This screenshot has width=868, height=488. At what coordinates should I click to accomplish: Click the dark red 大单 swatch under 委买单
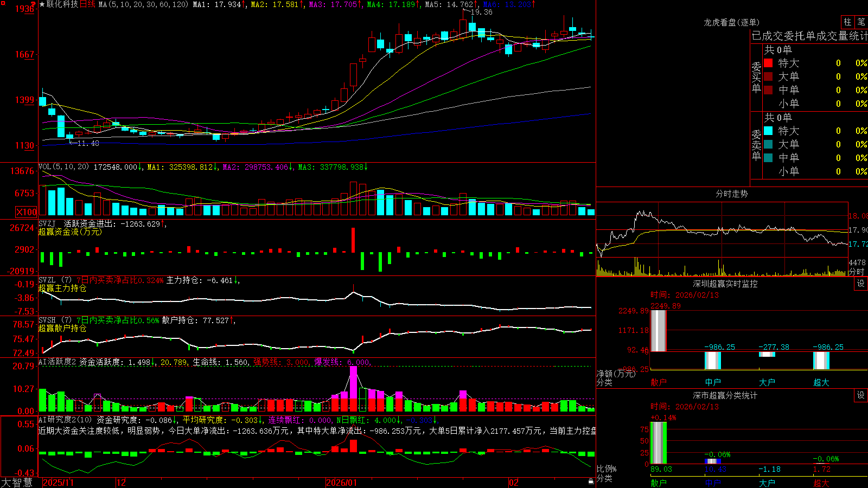[x=768, y=76]
